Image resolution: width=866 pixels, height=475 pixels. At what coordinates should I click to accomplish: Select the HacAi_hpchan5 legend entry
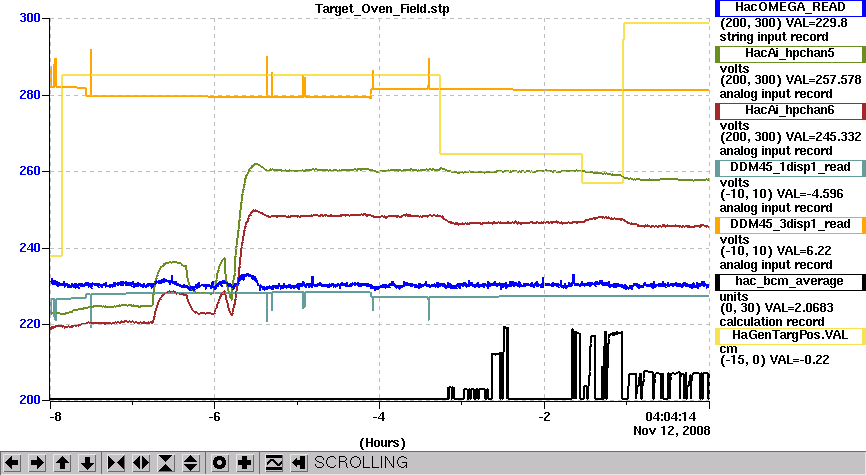[790, 54]
